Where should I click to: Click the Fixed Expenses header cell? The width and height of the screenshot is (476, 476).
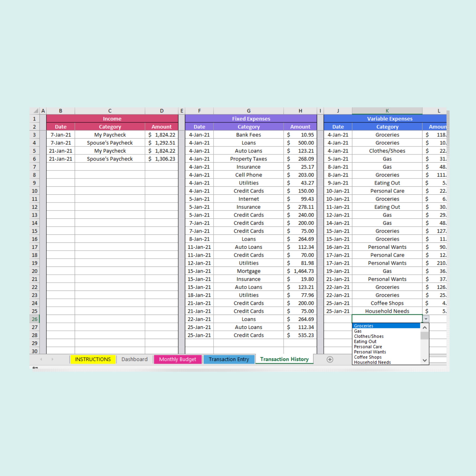(x=251, y=119)
